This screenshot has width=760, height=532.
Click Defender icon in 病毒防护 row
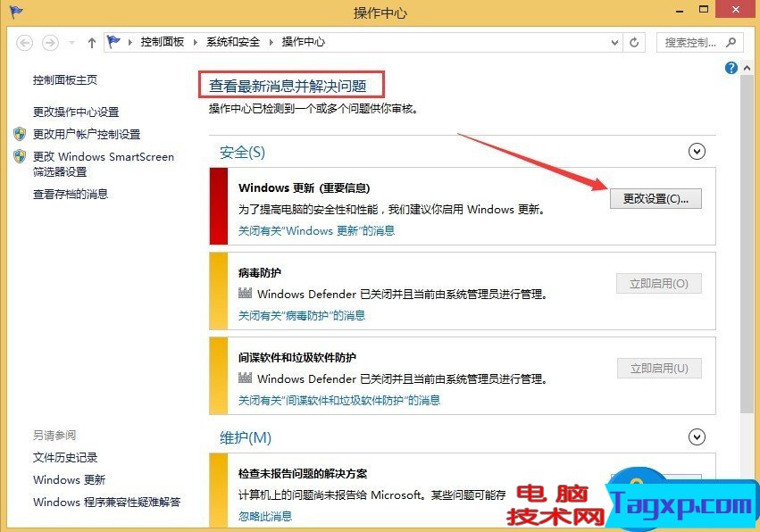pos(246,293)
